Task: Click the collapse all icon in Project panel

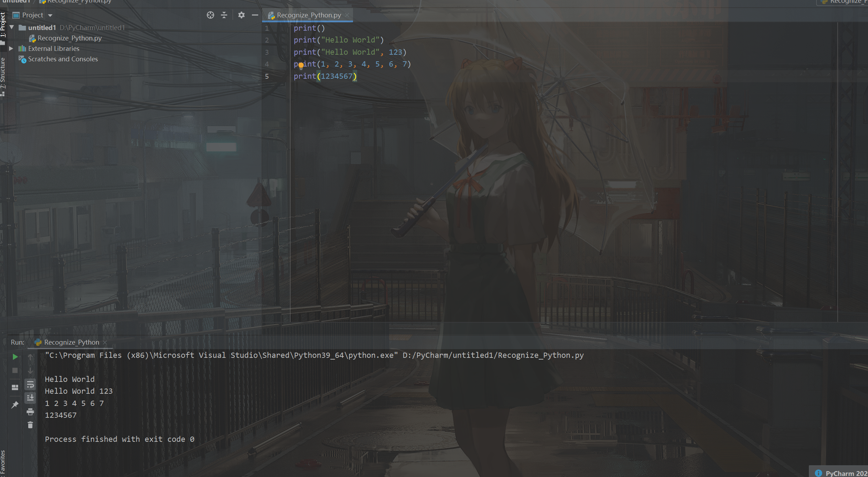Action: (224, 15)
